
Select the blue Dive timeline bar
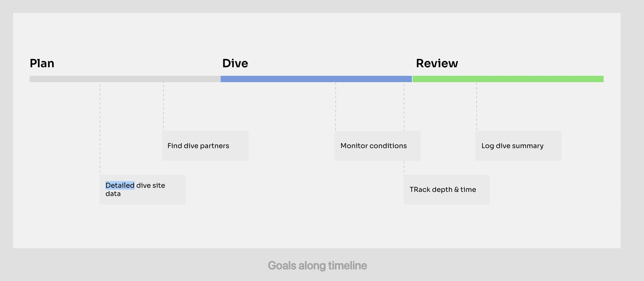(x=316, y=79)
